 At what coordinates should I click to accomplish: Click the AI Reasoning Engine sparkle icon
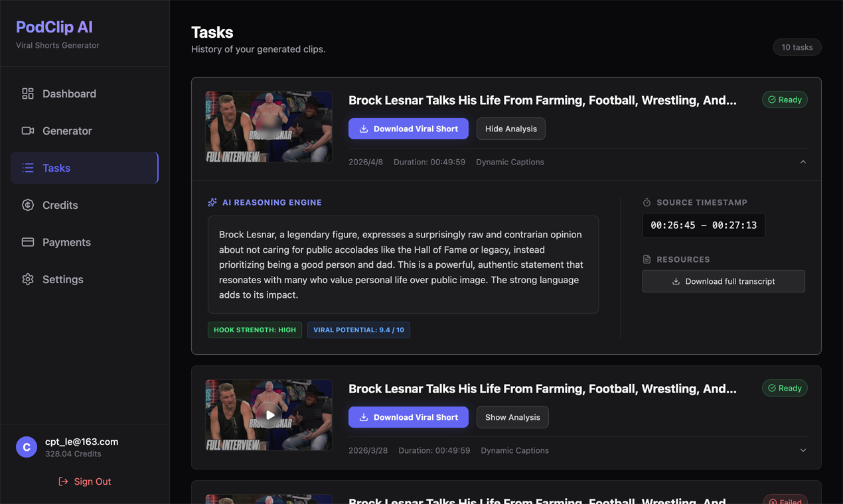coord(212,202)
